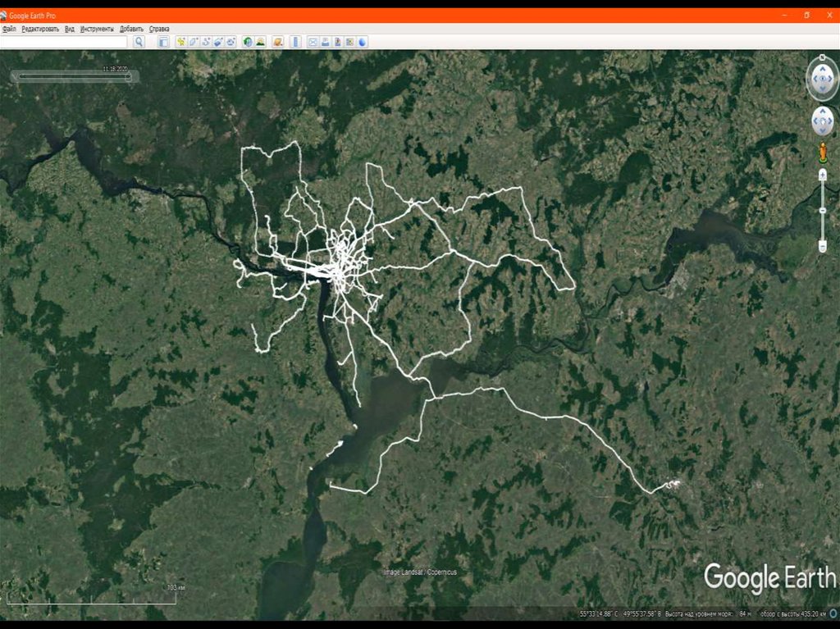
Task: Click the 103 км scale legend
Action: point(92,595)
